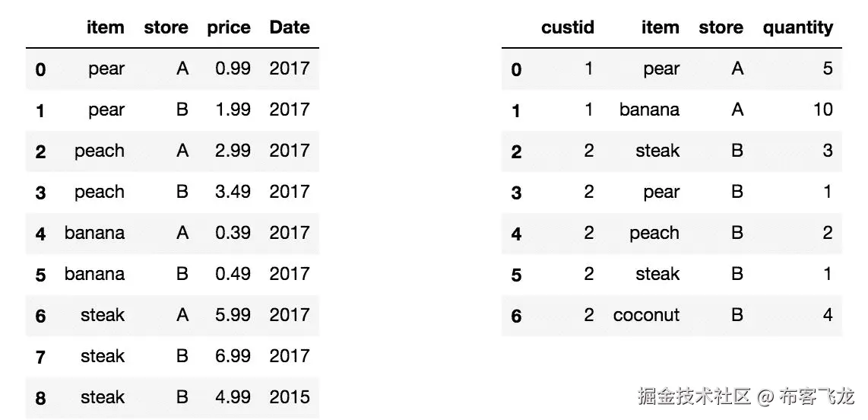The image size is (868, 420).
Task: Click the 3.49 price cell
Action: (233, 192)
